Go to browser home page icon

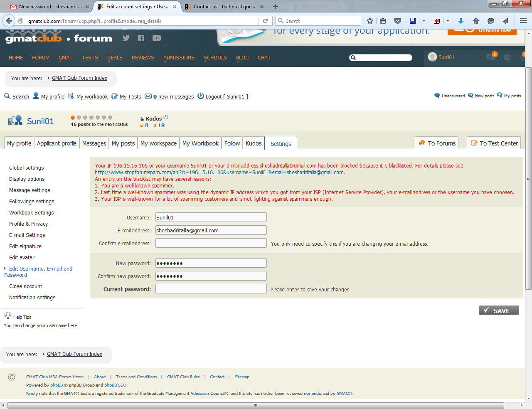(476, 21)
